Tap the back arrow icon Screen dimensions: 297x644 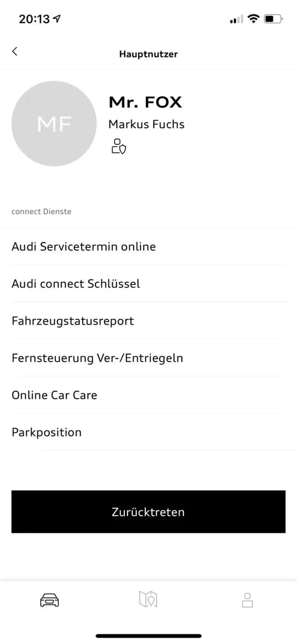click(x=14, y=52)
